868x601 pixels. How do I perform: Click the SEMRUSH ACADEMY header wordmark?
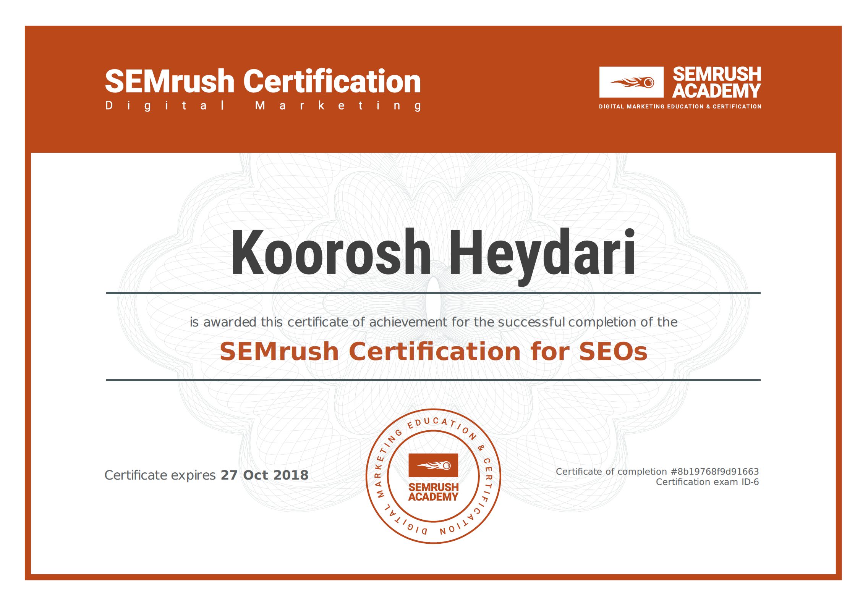716,82
